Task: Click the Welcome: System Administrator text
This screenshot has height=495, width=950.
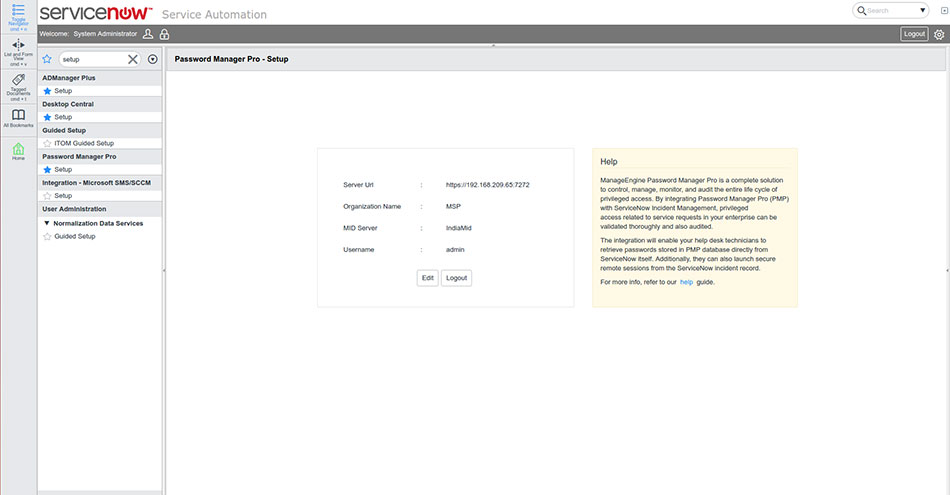Action: click(x=88, y=34)
